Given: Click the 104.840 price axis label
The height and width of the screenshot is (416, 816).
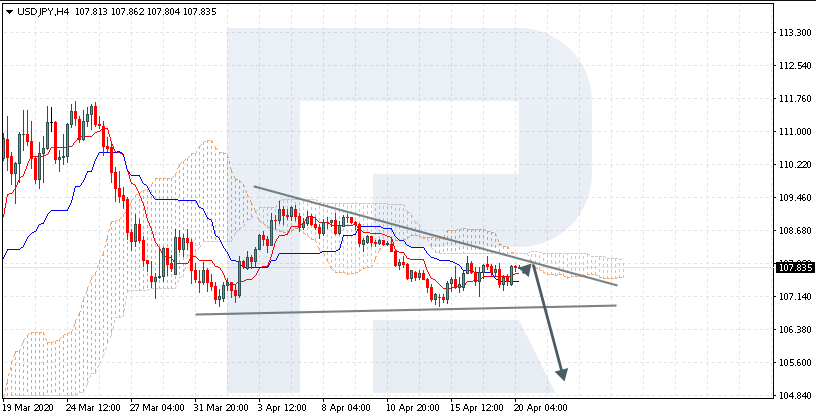Looking at the screenshot, I should coord(793,396).
